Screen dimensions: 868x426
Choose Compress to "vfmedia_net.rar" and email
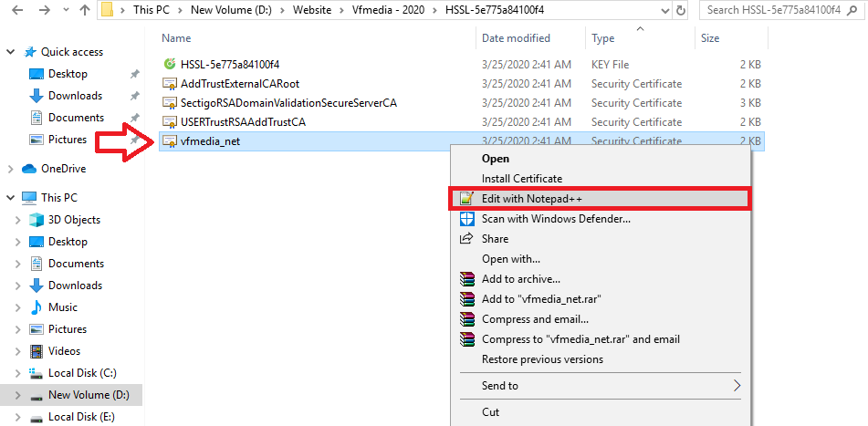point(580,339)
